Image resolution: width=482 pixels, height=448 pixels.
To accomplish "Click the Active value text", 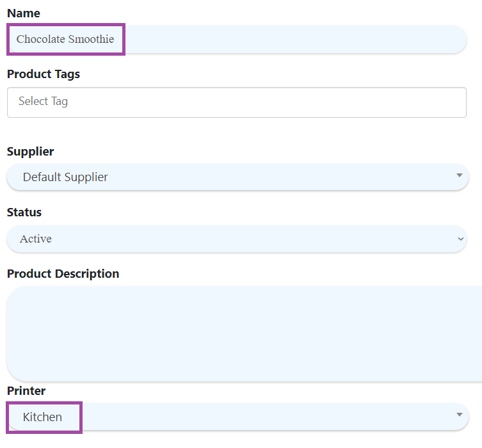I will pos(36,239).
